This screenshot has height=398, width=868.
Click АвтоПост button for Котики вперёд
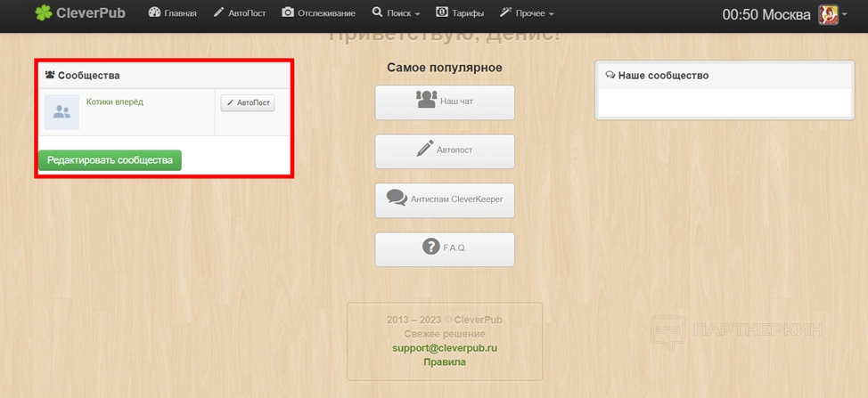point(248,102)
